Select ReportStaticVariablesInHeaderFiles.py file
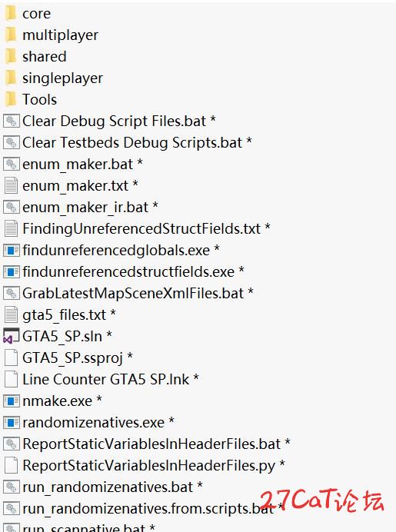The height and width of the screenshot is (532, 396). (x=149, y=466)
